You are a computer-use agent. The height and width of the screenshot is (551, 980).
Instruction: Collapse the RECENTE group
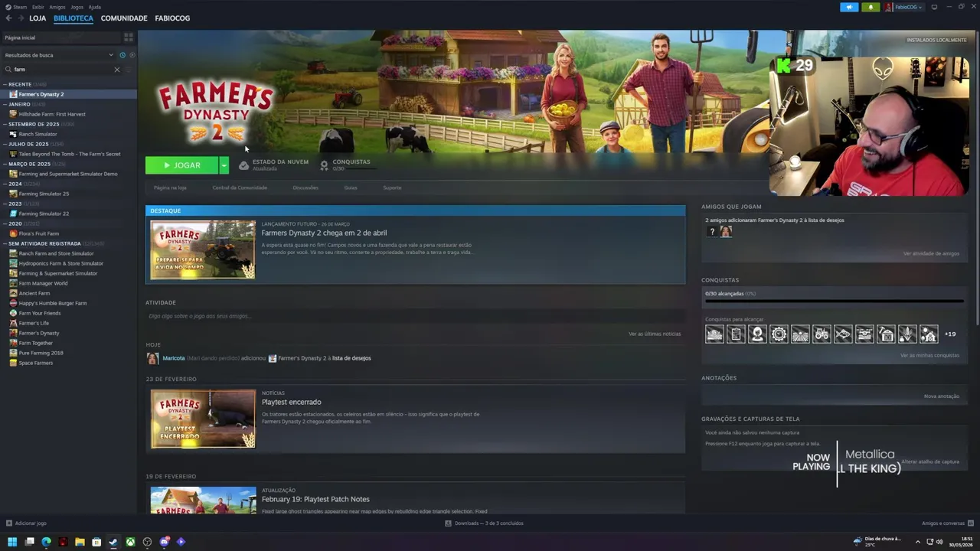pos(5,84)
